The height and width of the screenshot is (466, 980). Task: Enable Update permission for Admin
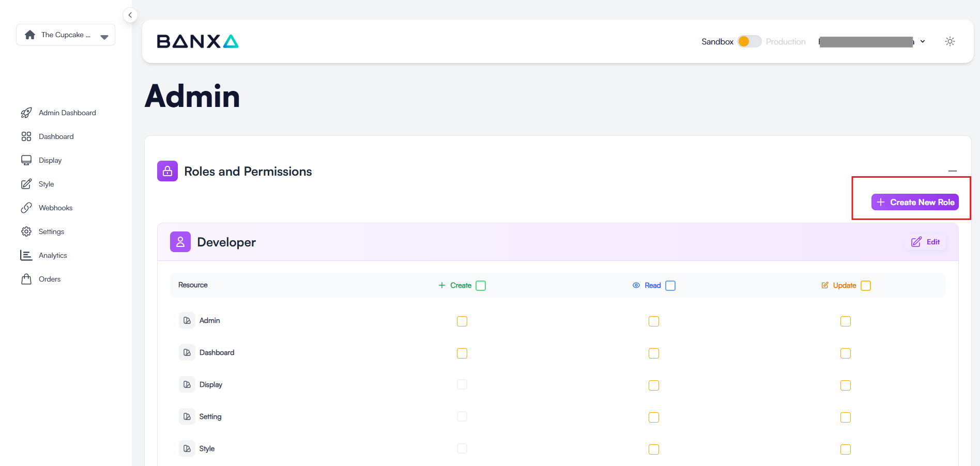point(846,321)
